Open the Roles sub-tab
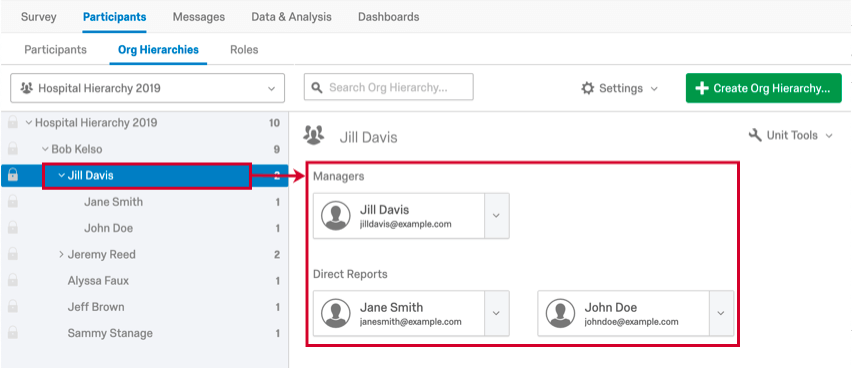The width and height of the screenshot is (852, 368). (244, 49)
